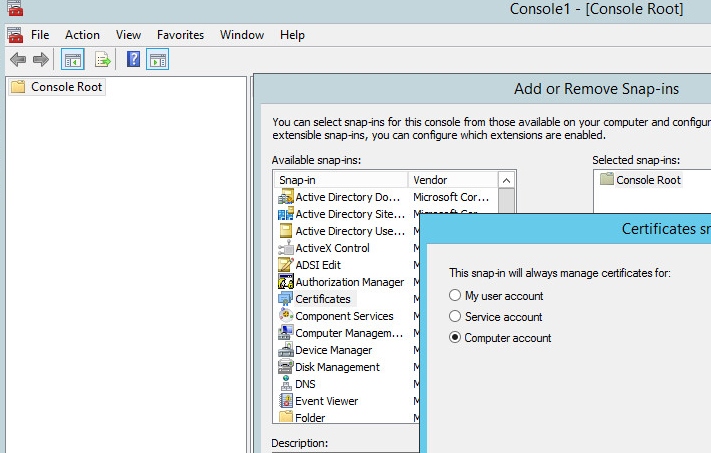711x453 pixels.
Task: Click the 'Event Viewer' list entry text
Action: [326, 401]
